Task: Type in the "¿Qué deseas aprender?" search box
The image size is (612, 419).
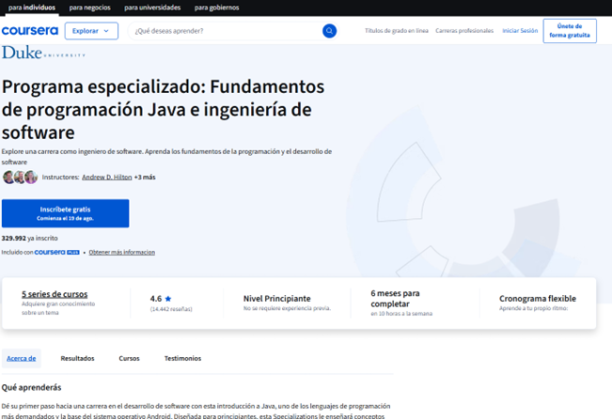Action: click(x=225, y=31)
